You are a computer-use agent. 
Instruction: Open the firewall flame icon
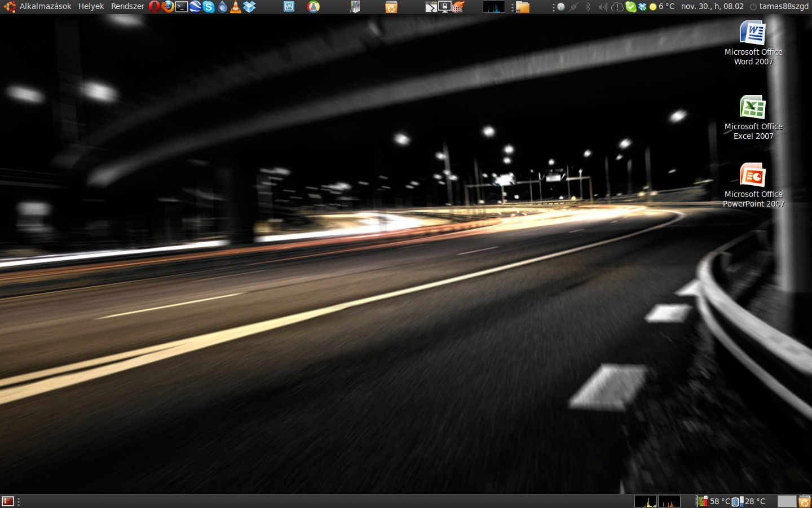point(458,7)
